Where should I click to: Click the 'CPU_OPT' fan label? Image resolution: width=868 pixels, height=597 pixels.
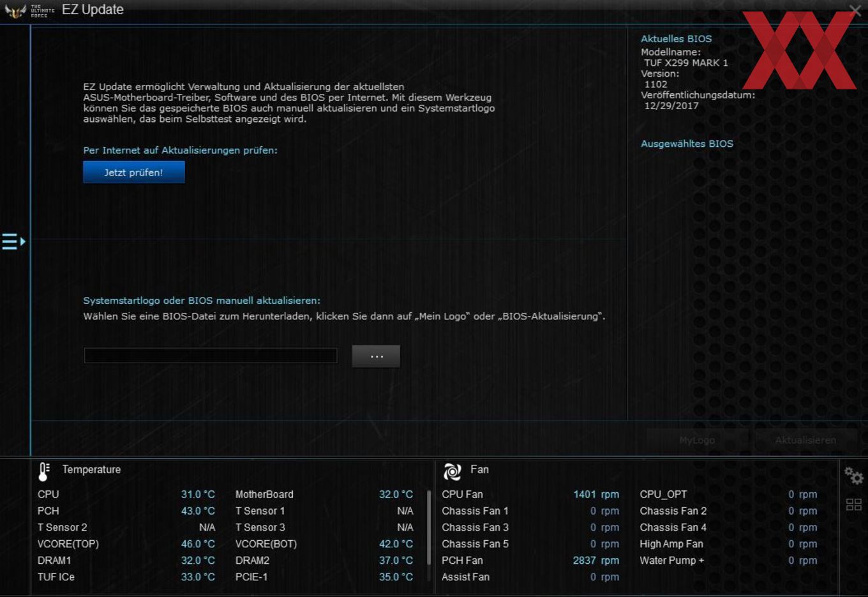tap(663, 494)
